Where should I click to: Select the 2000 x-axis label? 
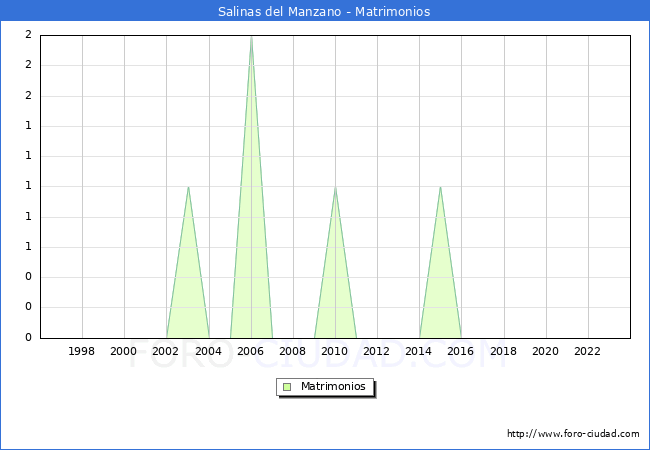(x=124, y=351)
